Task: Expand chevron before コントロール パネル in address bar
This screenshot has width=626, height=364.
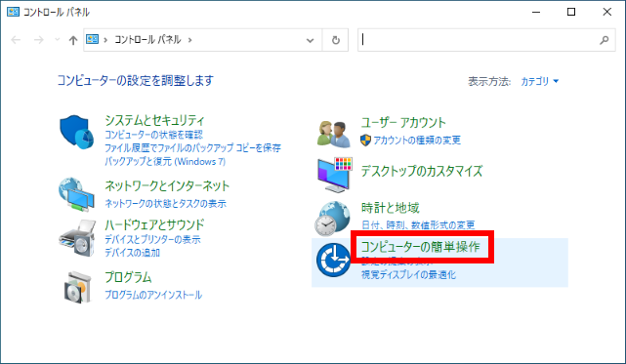Action: coord(105,39)
